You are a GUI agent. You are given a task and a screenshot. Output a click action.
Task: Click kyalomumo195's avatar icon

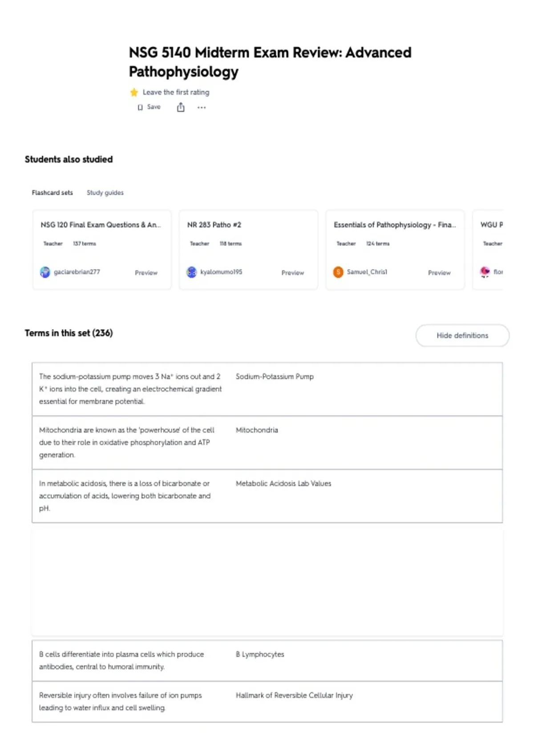[191, 272]
